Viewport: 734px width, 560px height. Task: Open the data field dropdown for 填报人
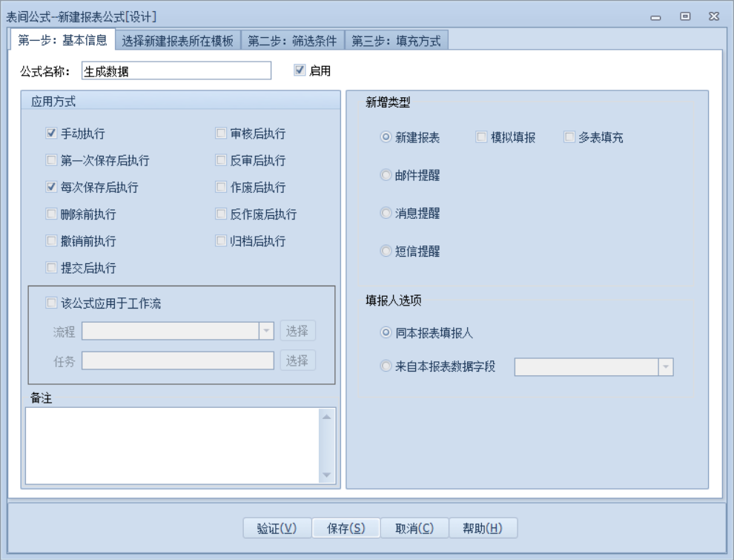coord(665,366)
